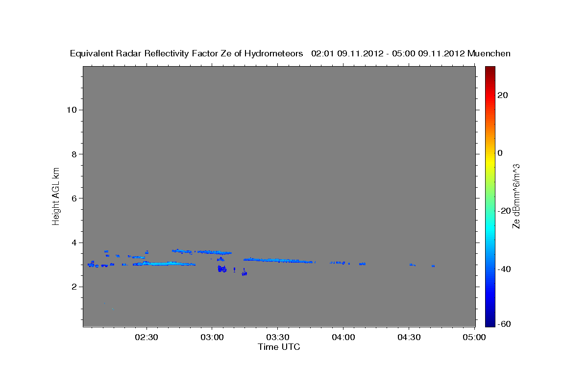Click the long cloud echo near 02:35

tap(164, 264)
